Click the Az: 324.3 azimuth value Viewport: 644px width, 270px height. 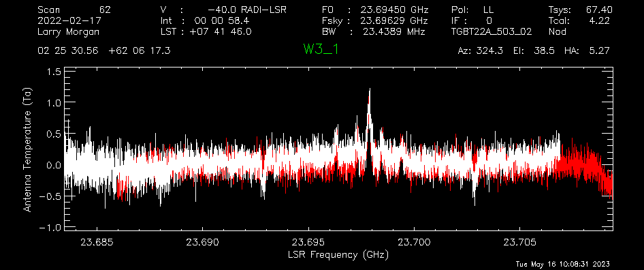[481, 50]
